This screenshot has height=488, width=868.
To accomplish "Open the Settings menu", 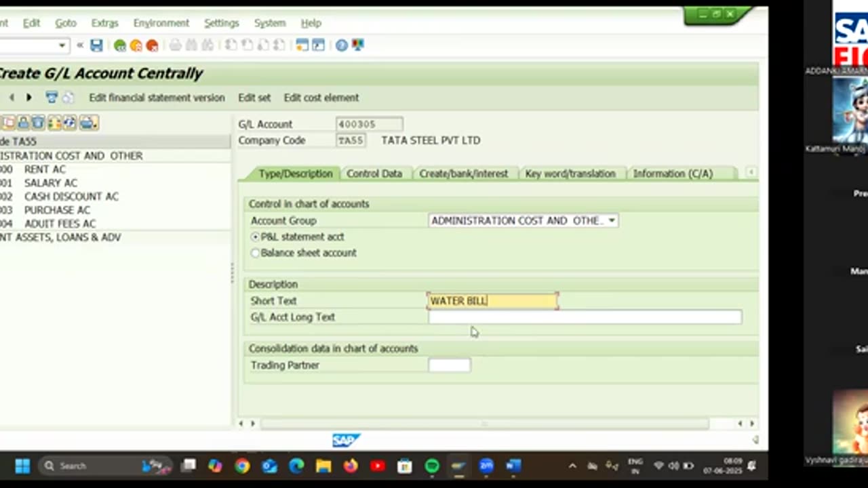I will pyautogui.click(x=222, y=23).
